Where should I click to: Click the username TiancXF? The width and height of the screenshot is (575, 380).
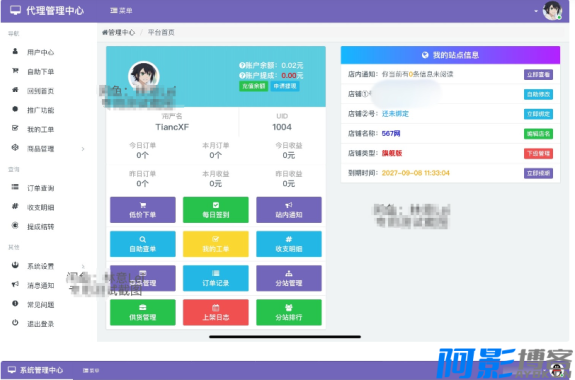point(172,127)
